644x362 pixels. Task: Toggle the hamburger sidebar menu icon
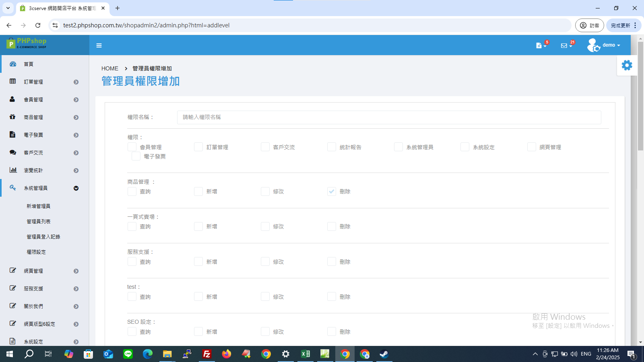[99, 45]
